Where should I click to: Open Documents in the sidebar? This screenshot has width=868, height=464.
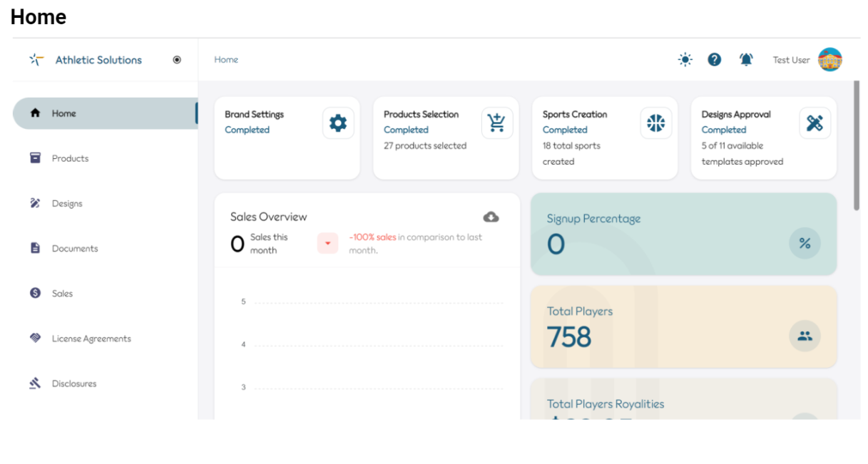[105, 248]
